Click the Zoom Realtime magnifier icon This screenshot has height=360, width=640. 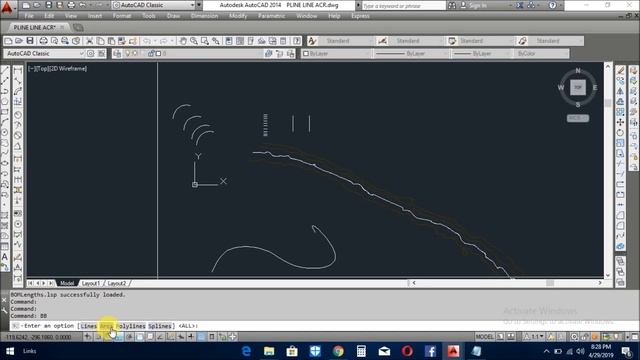[194, 41]
